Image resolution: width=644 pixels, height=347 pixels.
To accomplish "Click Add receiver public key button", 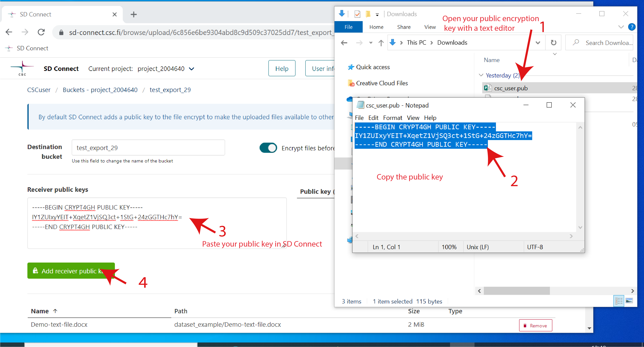I will point(71,271).
